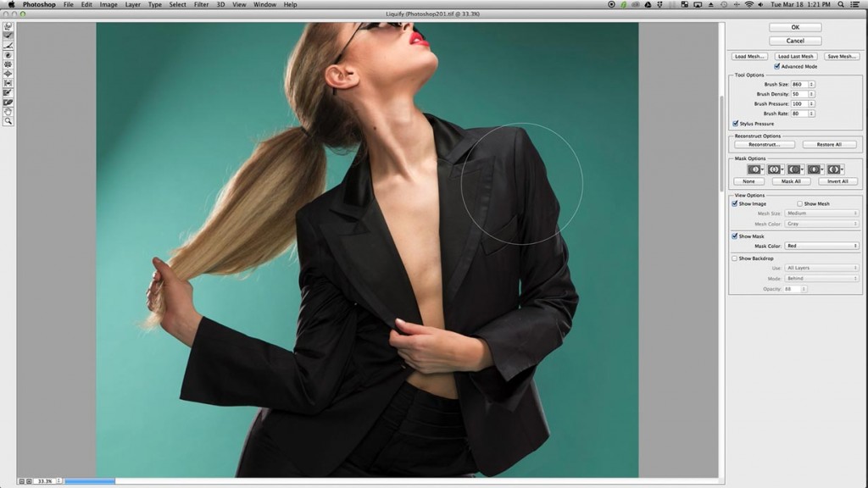Click OK to apply Liquify
868x488 pixels.
pos(795,27)
